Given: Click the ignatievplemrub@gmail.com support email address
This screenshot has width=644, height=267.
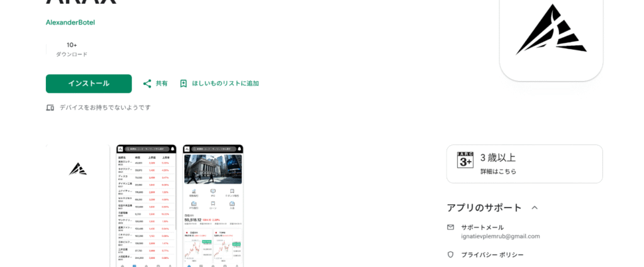Looking at the screenshot, I should [x=500, y=236].
